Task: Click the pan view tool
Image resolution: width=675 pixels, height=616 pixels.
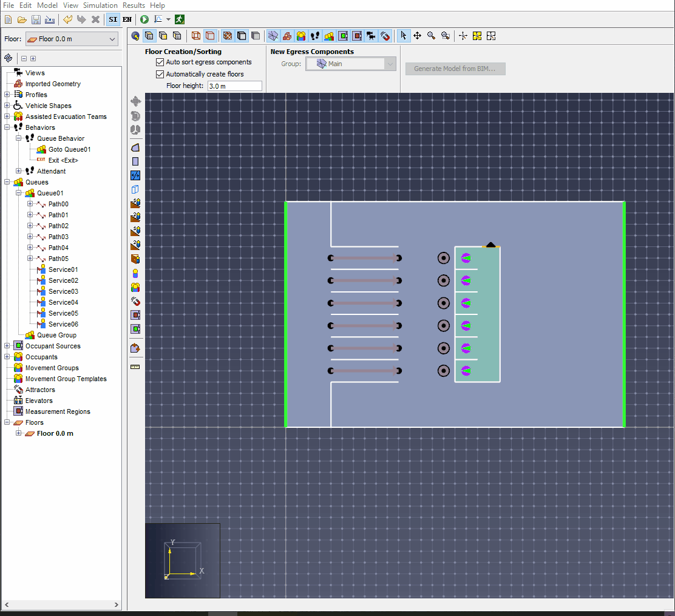Action: 417,36
